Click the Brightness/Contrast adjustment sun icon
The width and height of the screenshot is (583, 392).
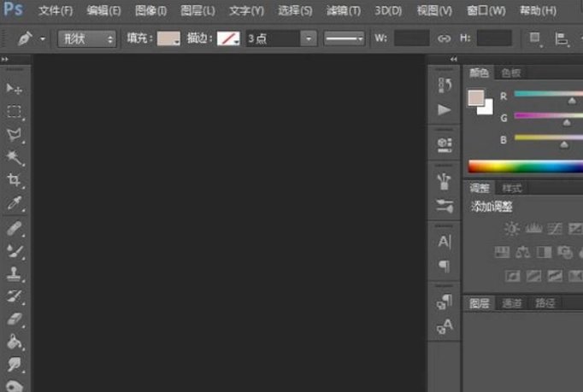point(511,228)
